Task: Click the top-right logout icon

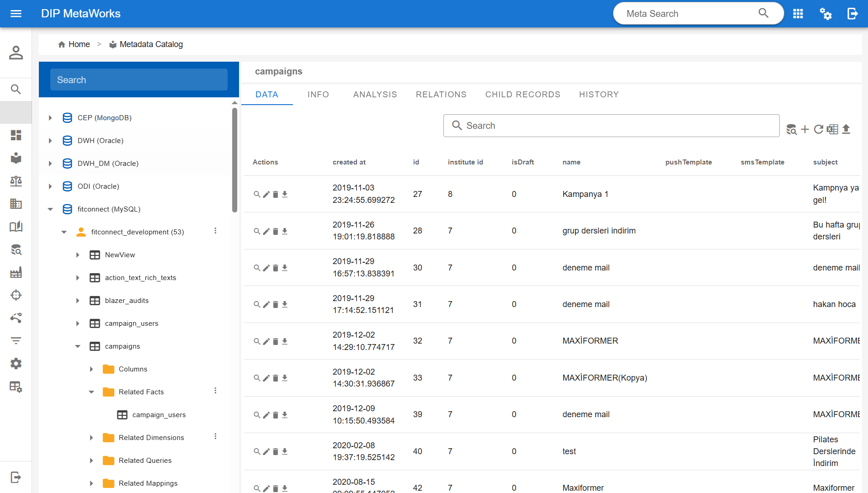Action: tap(852, 14)
